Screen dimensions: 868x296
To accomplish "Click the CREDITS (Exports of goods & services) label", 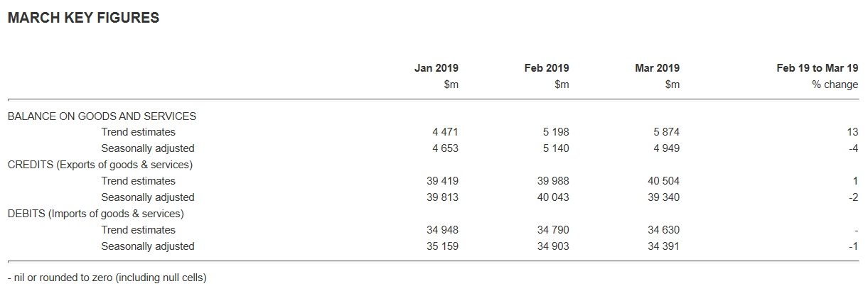I will 100,165.
